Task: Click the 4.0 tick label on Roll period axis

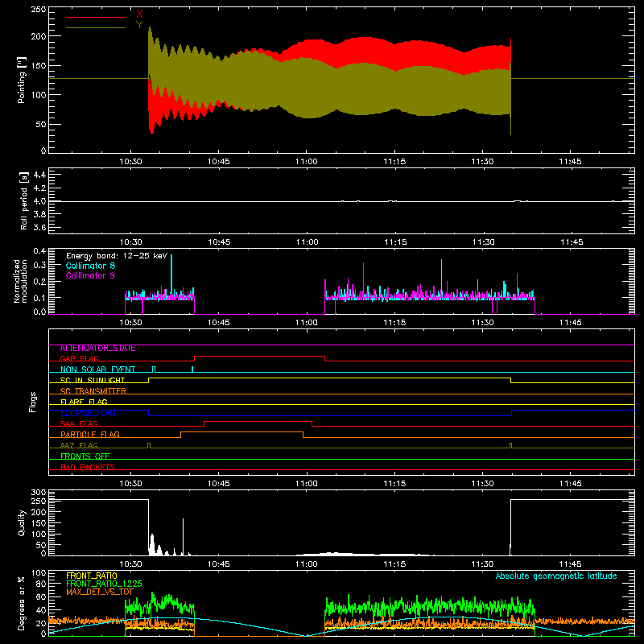Action: 39,200
